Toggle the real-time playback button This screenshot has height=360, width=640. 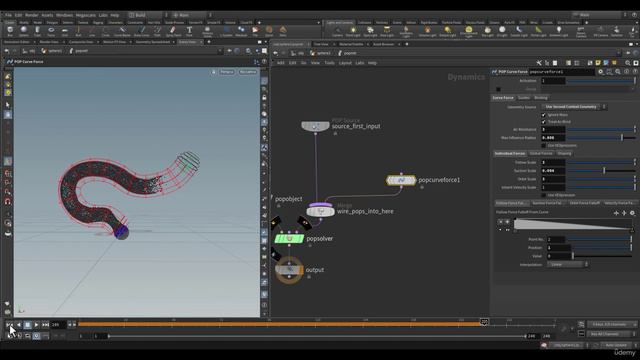coord(36,336)
